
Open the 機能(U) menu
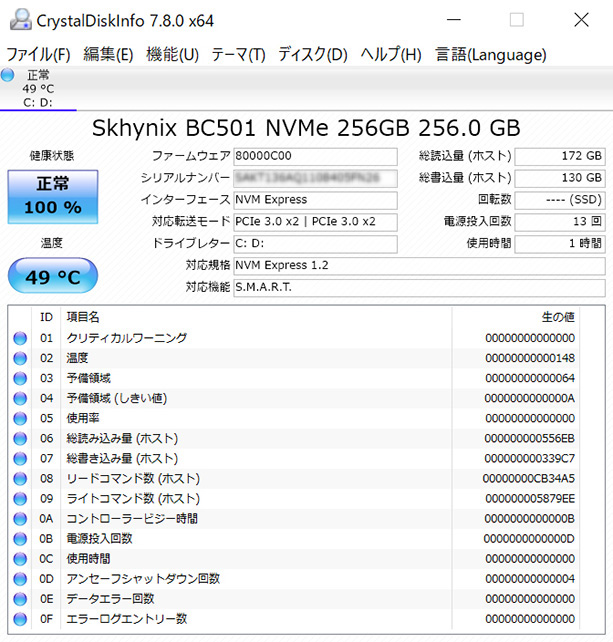coord(172,54)
